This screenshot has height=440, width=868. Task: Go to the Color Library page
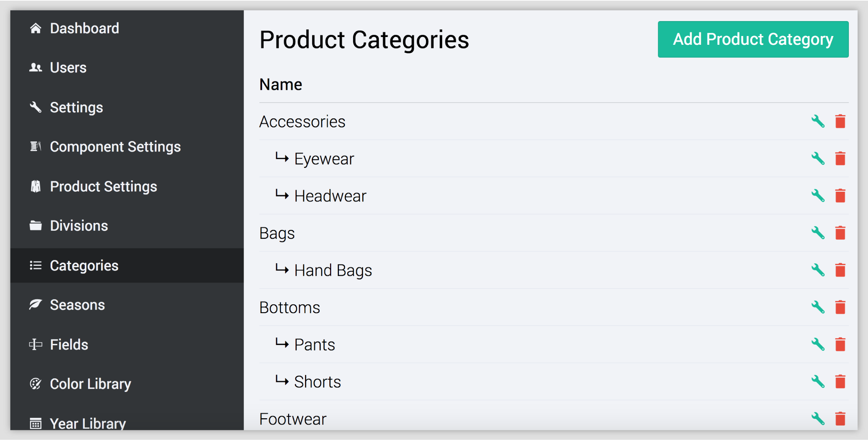[x=90, y=384]
